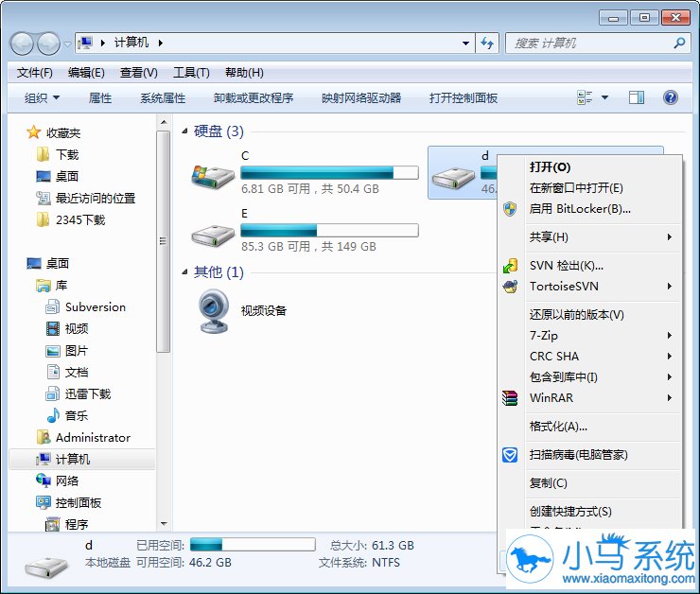Viewport: 700px width, 594px height.
Task: Select 迅雷下载 in libraries
Action: [x=87, y=393]
